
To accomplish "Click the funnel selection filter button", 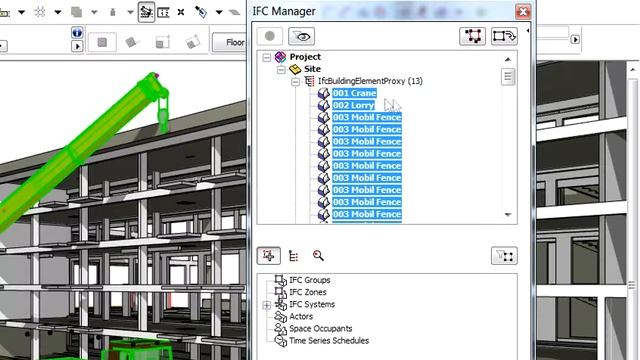I will tap(504, 256).
